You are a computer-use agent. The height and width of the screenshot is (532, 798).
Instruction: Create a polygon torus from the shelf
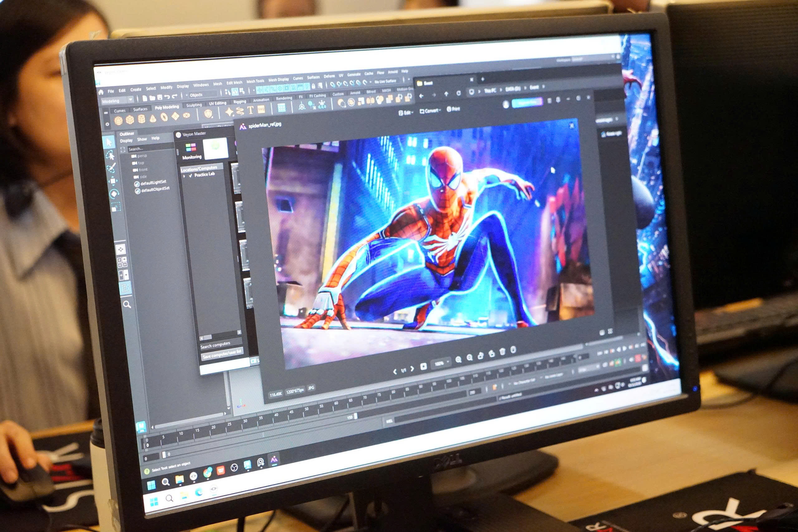164,117
